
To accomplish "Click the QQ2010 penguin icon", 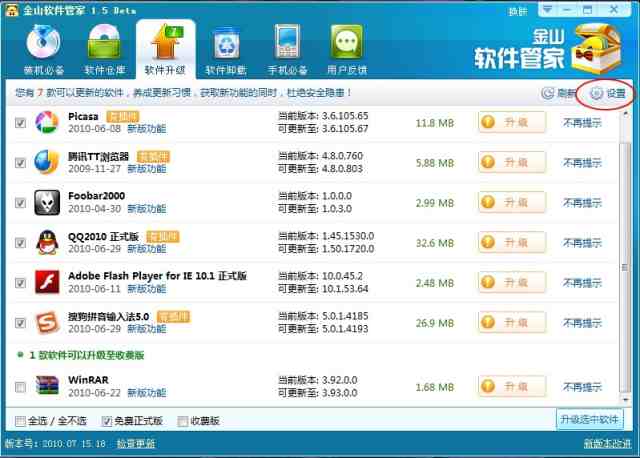I will tap(47, 242).
